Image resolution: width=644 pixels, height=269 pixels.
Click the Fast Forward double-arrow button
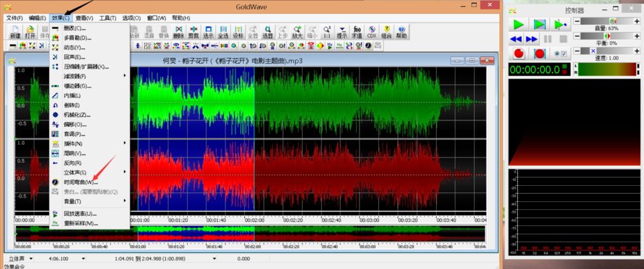(x=533, y=39)
